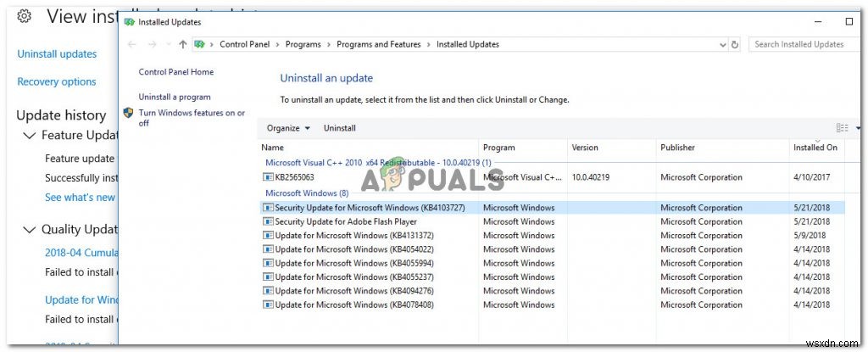Select the Update for Microsoft Windows (KB4054022) row

pyautogui.click(x=551, y=249)
